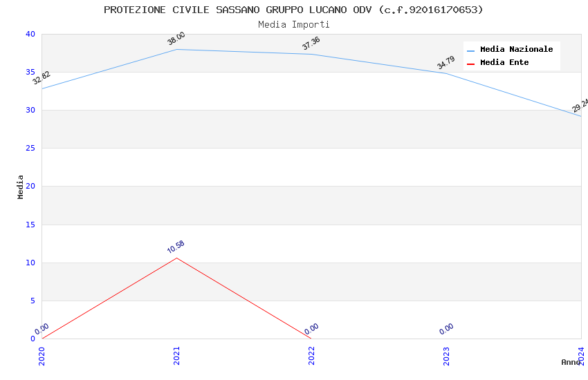This screenshot has height=380, width=588.
Task: Click the 40 value on the y-axis
Action: [30, 35]
